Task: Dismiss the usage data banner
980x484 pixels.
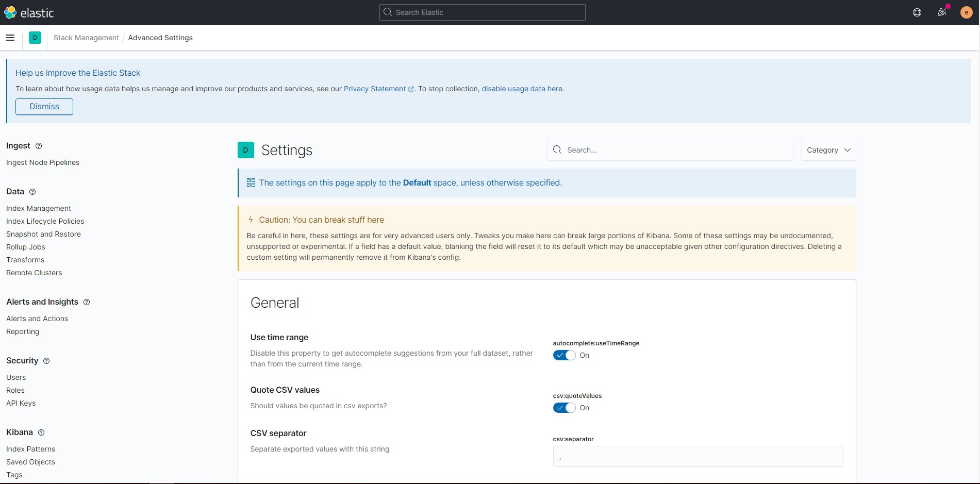Action: 44,107
